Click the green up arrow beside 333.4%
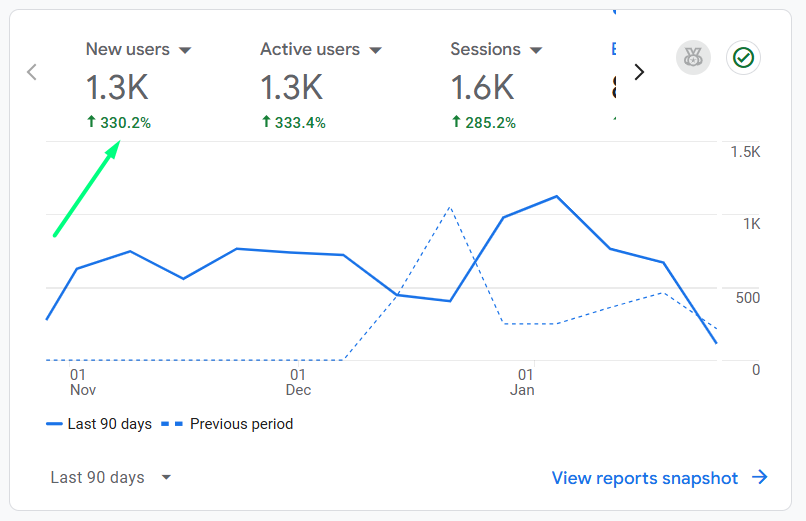806x521 pixels. pos(266,123)
